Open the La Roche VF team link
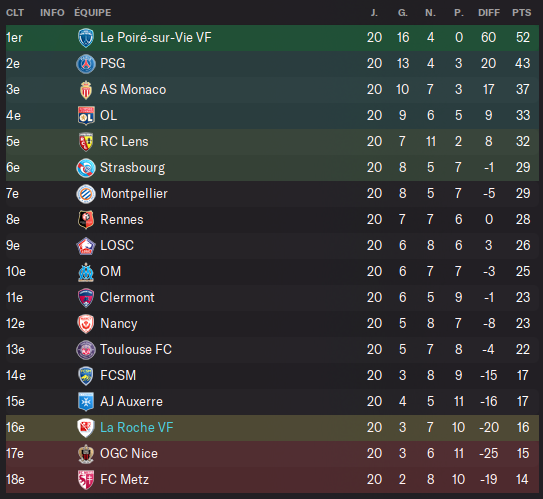This screenshot has height=499, width=543. pos(136,428)
